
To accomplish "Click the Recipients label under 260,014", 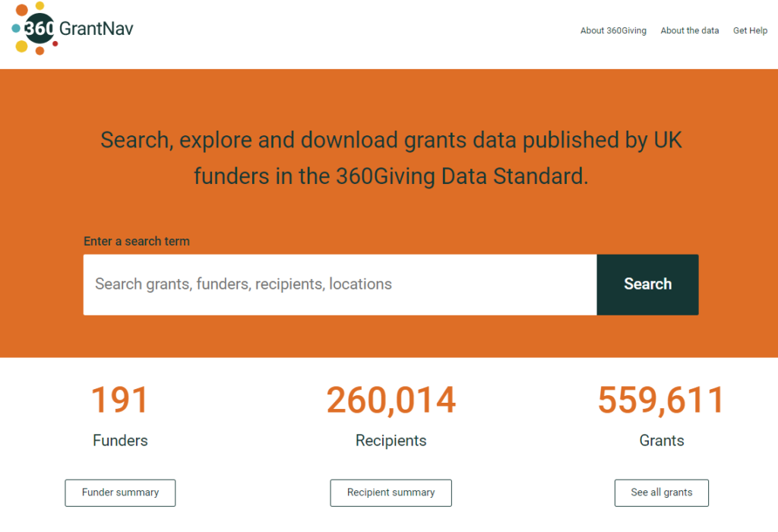I will pyautogui.click(x=391, y=441).
